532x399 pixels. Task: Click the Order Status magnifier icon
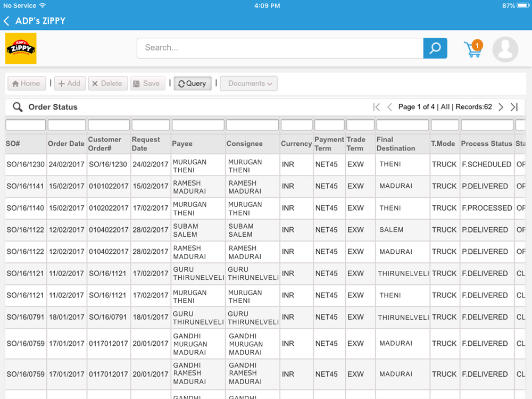[18, 107]
